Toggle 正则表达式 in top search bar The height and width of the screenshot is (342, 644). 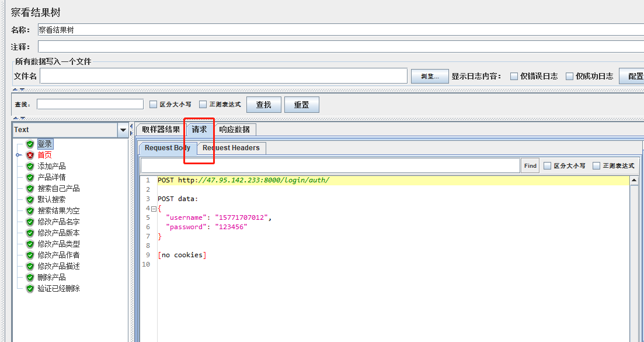pyautogui.click(x=203, y=105)
